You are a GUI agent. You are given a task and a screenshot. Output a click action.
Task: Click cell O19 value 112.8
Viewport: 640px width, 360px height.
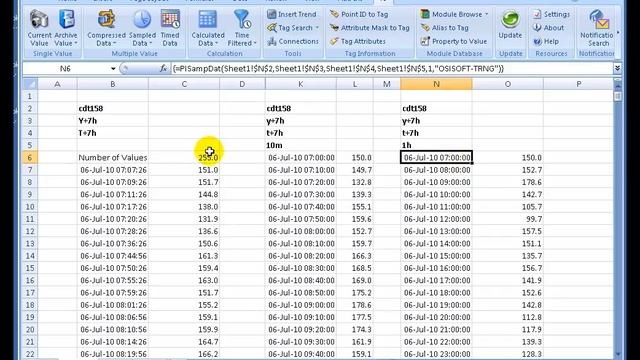pos(508,317)
